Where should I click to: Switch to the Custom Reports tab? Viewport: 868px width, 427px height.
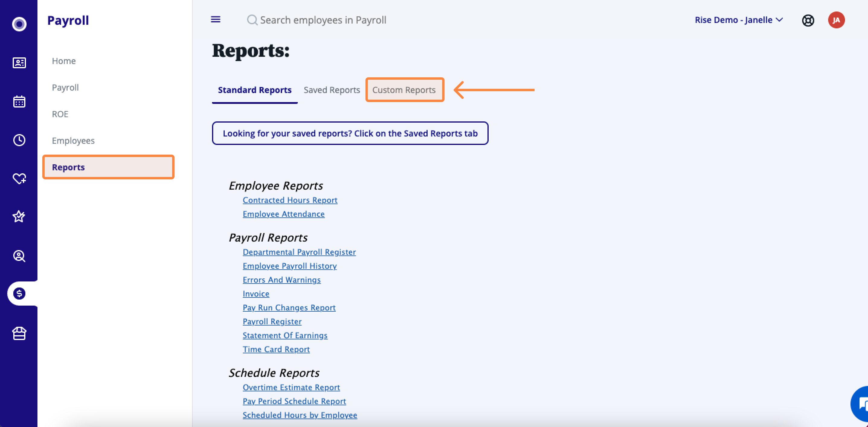pyautogui.click(x=405, y=90)
